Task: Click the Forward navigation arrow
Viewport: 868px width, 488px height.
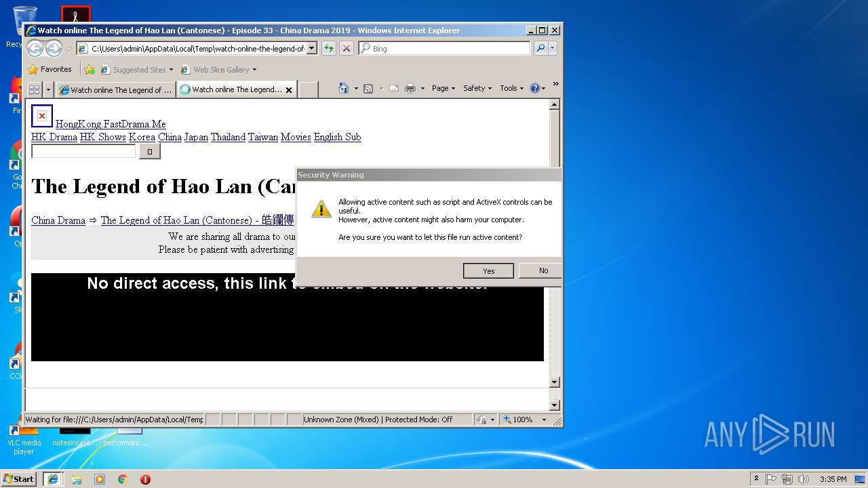Action: pos(54,48)
